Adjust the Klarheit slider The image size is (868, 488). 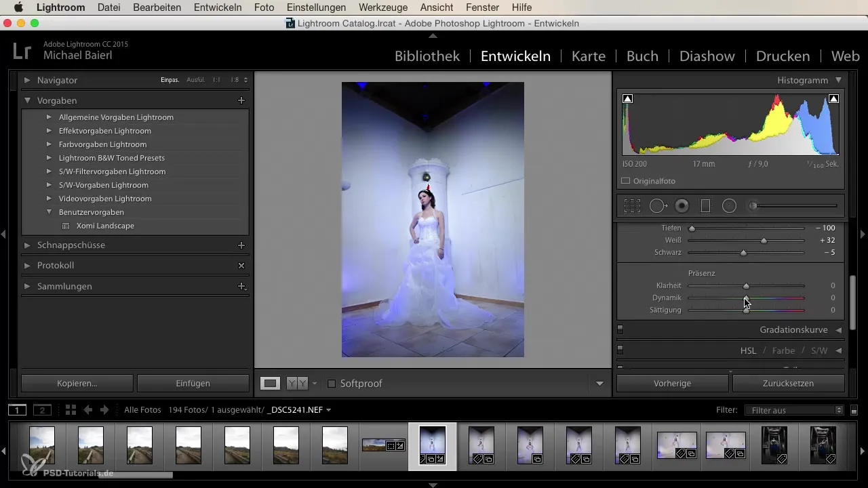click(x=746, y=286)
